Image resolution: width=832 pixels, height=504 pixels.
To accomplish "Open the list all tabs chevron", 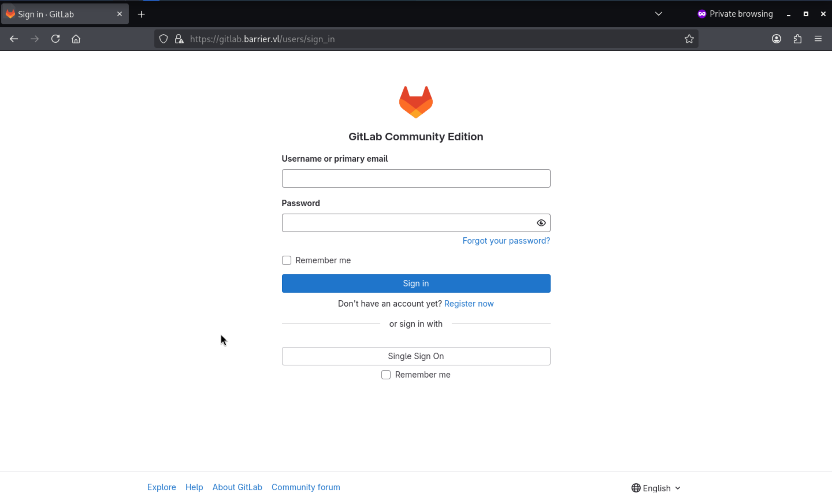I will 658,14.
